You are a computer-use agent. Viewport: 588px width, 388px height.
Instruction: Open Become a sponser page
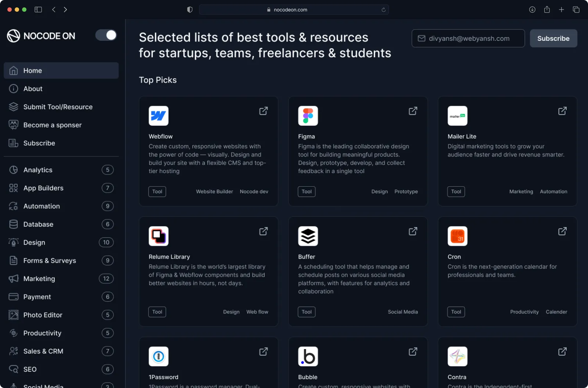(x=61, y=125)
